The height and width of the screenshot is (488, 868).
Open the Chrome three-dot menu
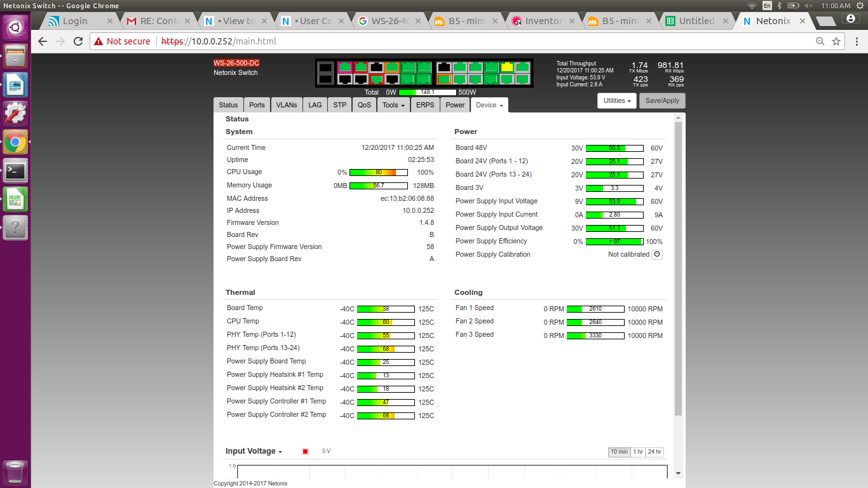(855, 41)
